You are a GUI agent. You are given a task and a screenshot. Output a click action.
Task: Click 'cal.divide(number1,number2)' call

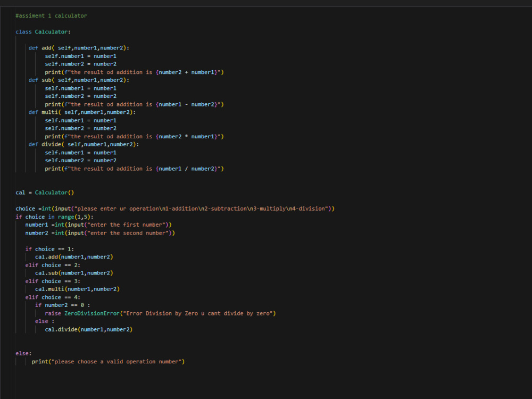click(x=88, y=329)
